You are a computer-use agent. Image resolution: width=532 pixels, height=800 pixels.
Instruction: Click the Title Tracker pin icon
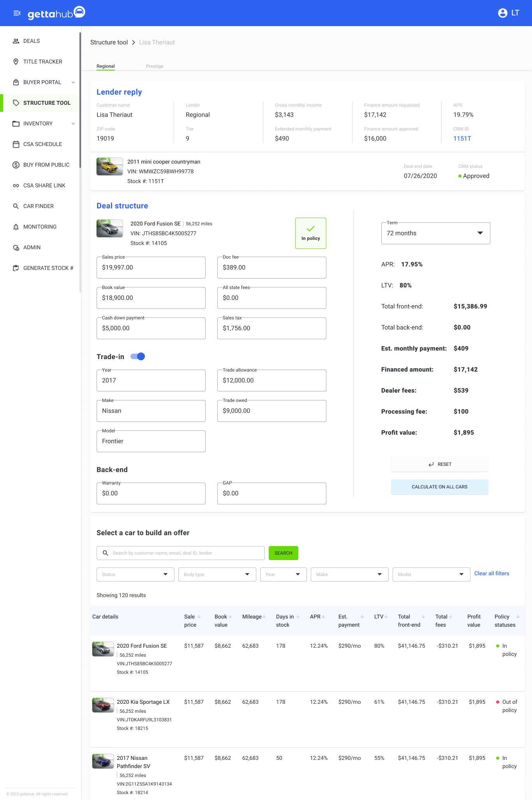[x=16, y=62]
